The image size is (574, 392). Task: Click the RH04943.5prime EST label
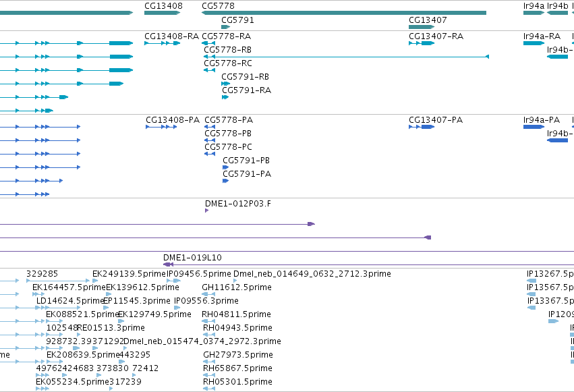[237, 328]
